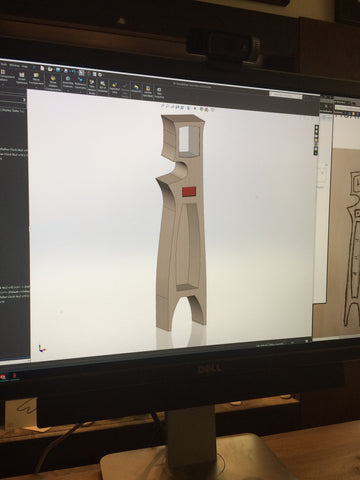Open the bottom Task Pane tab icon
The height and width of the screenshot is (480, 360).
tap(316, 153)
